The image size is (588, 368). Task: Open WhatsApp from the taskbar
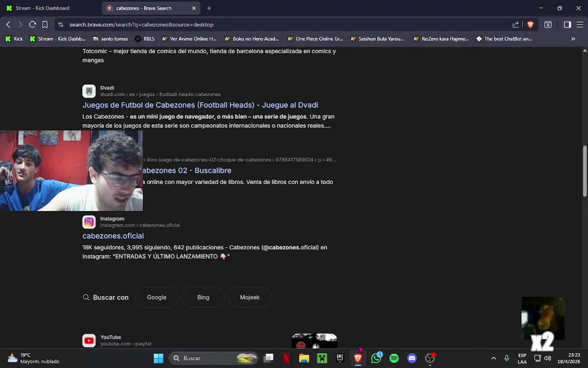(376, 358)
